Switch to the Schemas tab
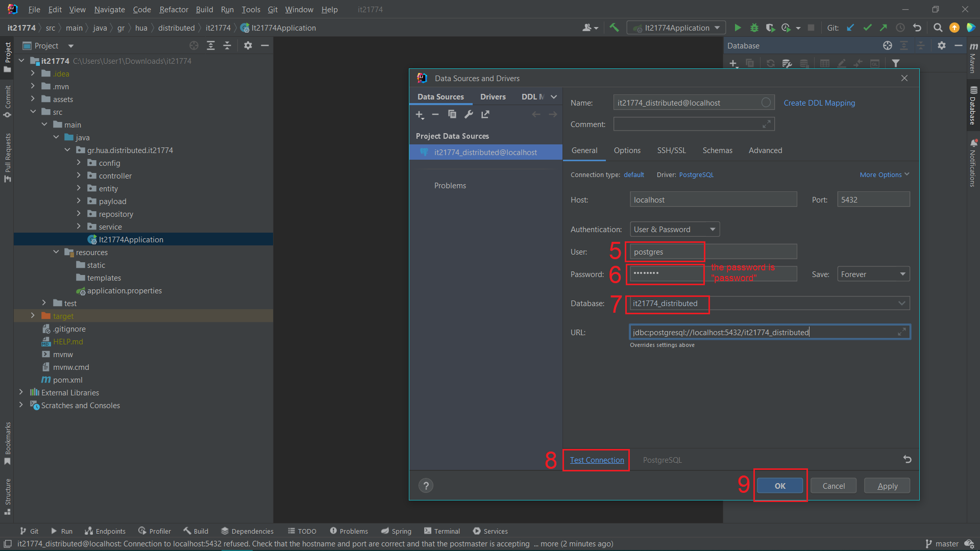The width and height of the screenshot is (980, 551). tap(717, 151)
